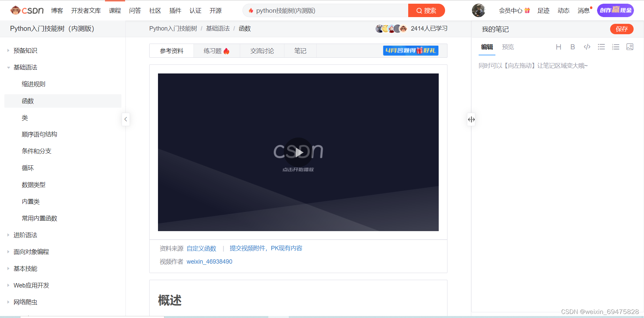Click the CSDN logo
The image size is (644, 318).
coord(27,10)
